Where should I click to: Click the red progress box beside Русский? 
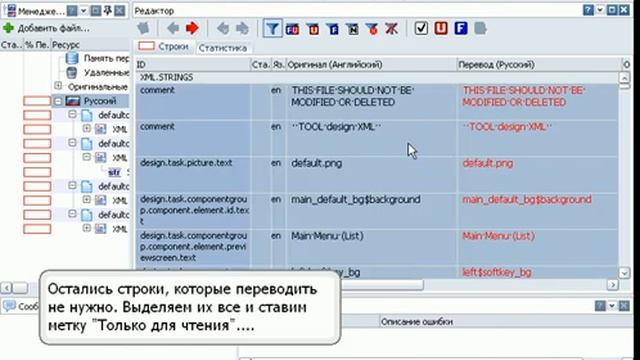(37, 101)
